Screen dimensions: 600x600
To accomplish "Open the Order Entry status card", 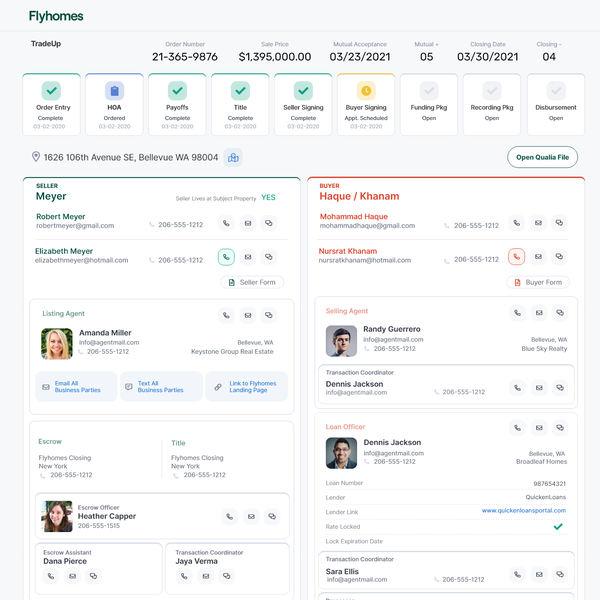I will coord(52,104).
